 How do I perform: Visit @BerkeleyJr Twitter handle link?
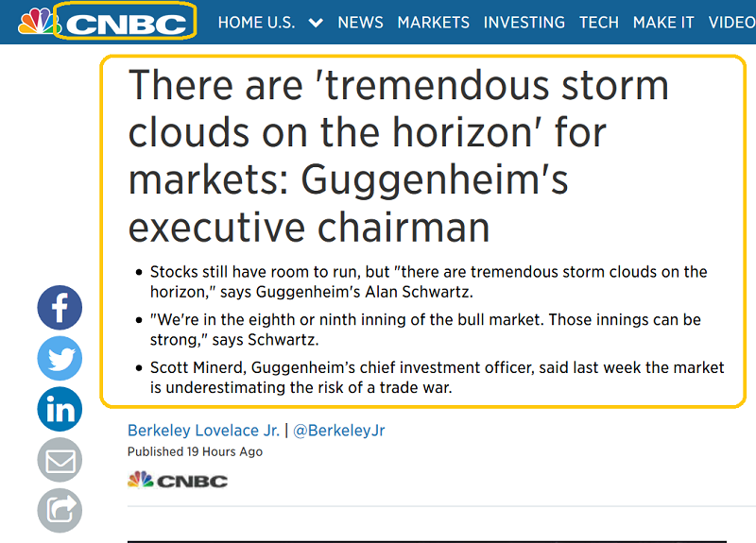(x=339, y=431)
